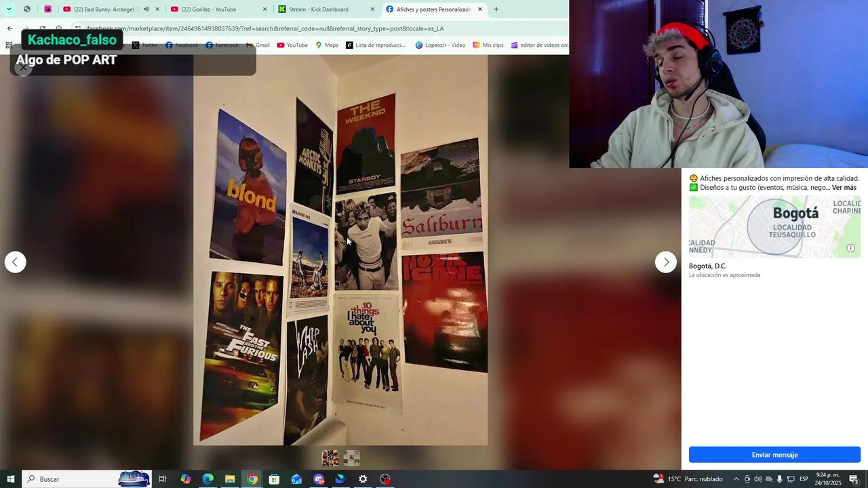Screen dimensions: 868x488
Task: Go to the previous listing photo
Action: [x=15, y=262]
